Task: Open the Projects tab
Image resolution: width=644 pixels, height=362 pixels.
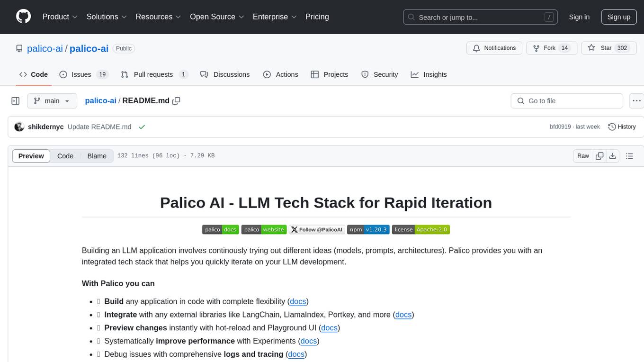Action: click(330, 74)
